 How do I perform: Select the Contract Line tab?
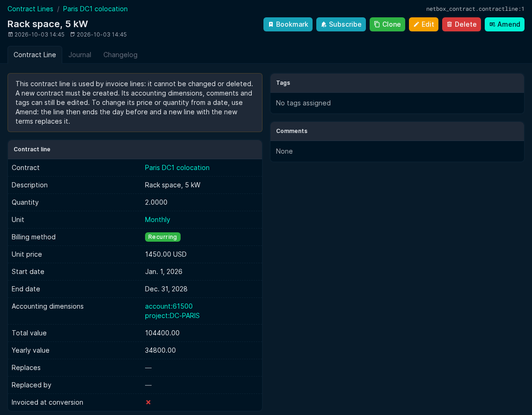(x=35, y=55)
